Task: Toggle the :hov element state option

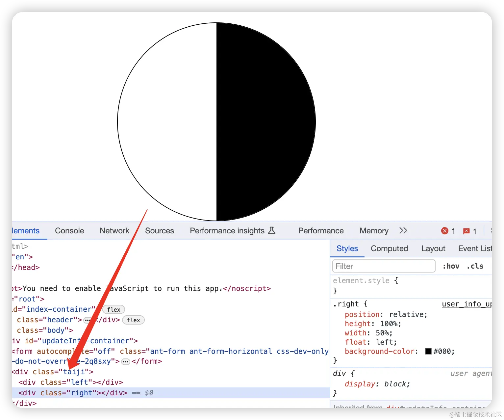Action: [x=451, y=266]
